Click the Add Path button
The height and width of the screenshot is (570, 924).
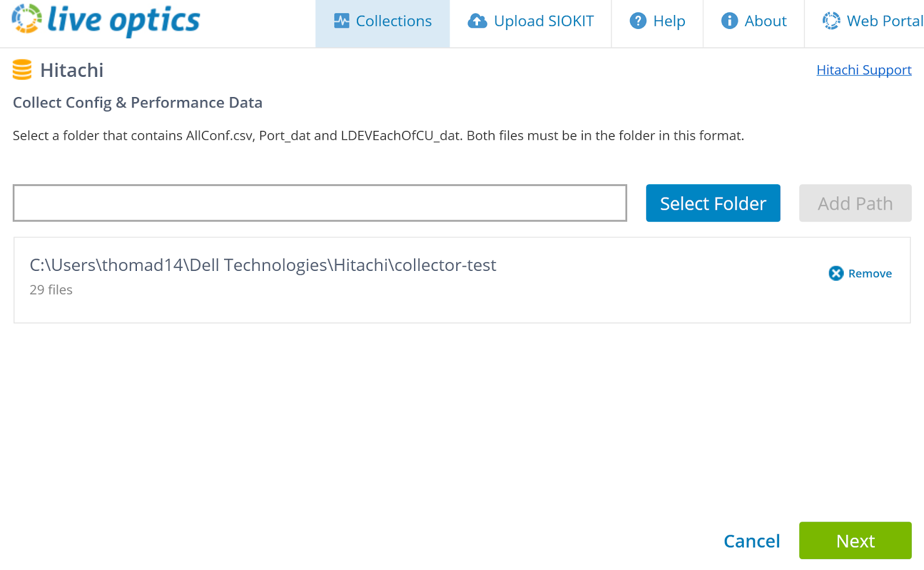click(x=855, y=203)
